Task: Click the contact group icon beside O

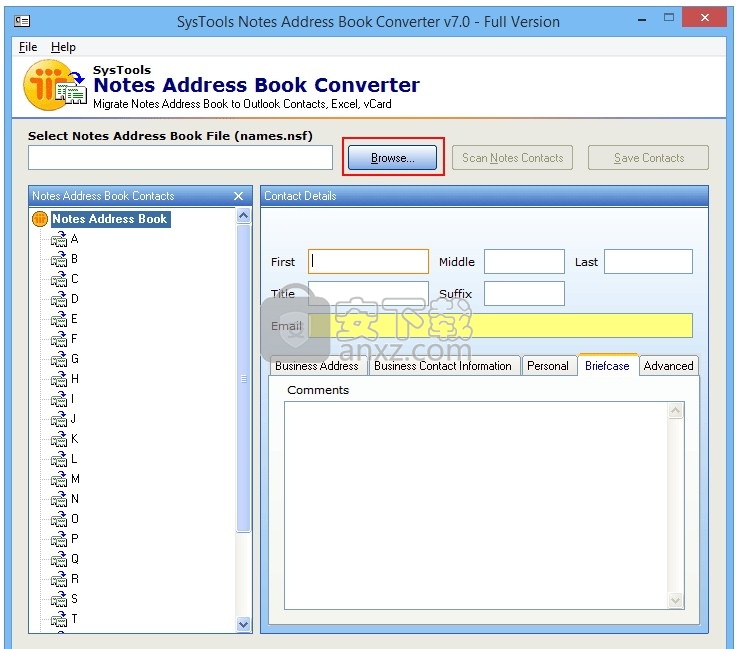Action: (59, 519)
